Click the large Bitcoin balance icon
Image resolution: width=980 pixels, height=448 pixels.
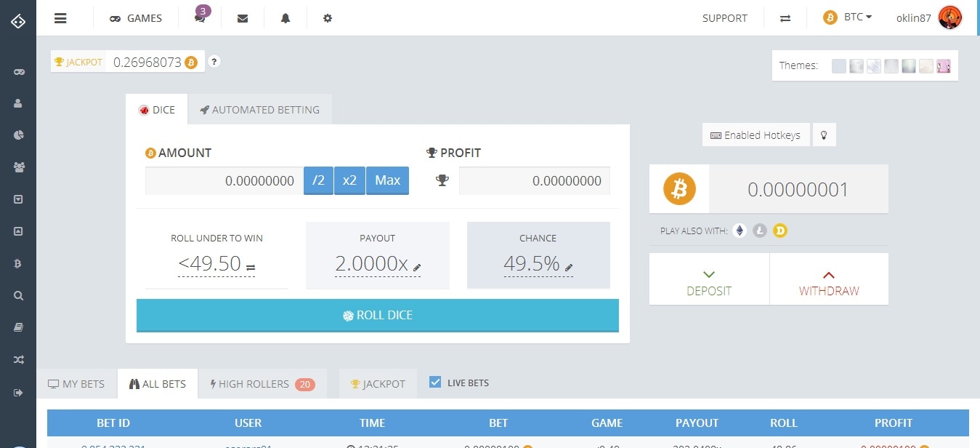(679, 190)
